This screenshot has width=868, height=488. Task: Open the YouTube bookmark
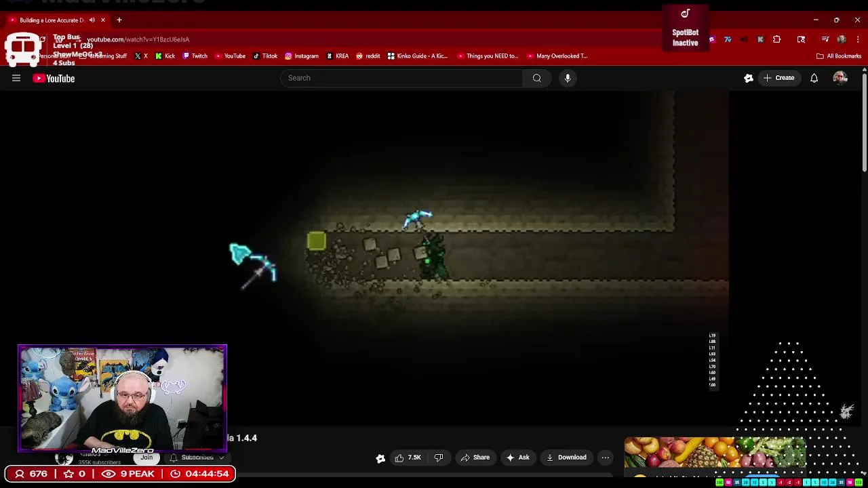[230, 56]
